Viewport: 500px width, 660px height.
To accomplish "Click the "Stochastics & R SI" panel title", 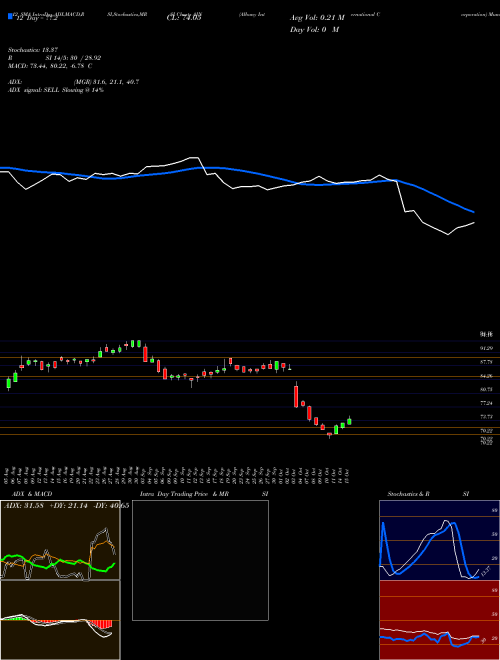I will pyautogui.click(x=428, y=494).
